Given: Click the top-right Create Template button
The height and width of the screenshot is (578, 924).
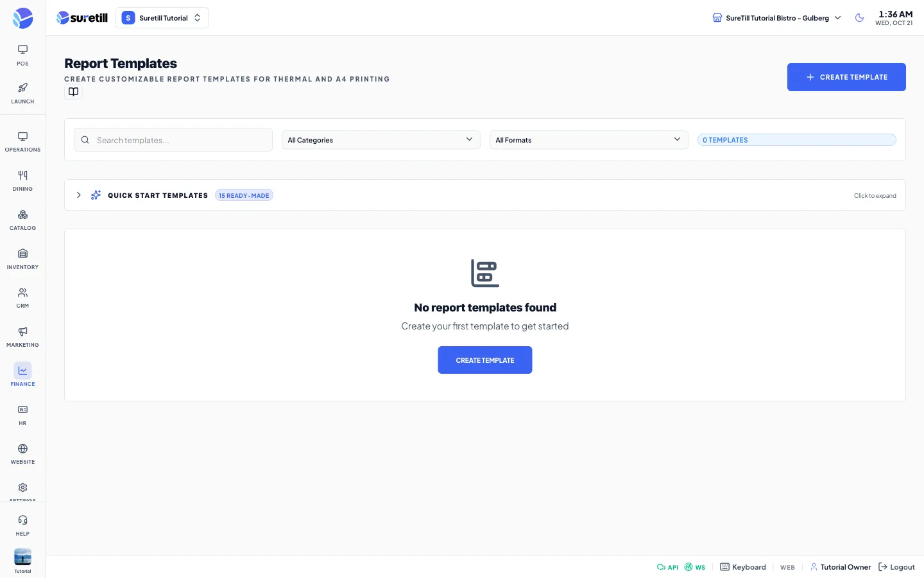Looking at the screenshot, I should pos(846,77).
